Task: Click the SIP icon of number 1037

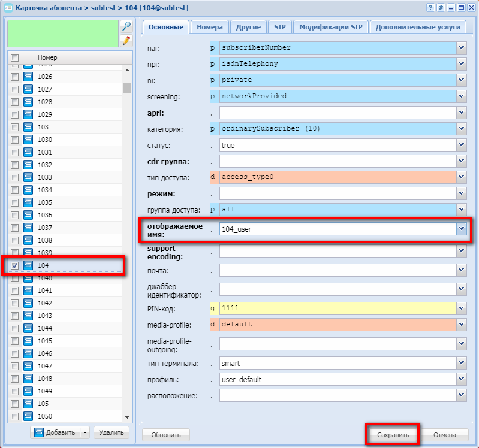Action: (28, 228)
